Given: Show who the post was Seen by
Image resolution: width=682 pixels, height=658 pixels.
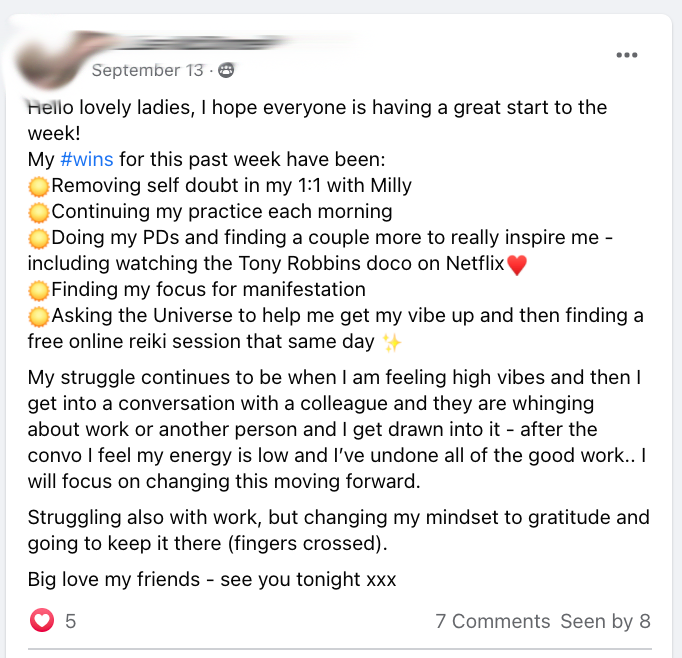Looking at the screenshot, I should pyautogui.click(x=605, y=621).
